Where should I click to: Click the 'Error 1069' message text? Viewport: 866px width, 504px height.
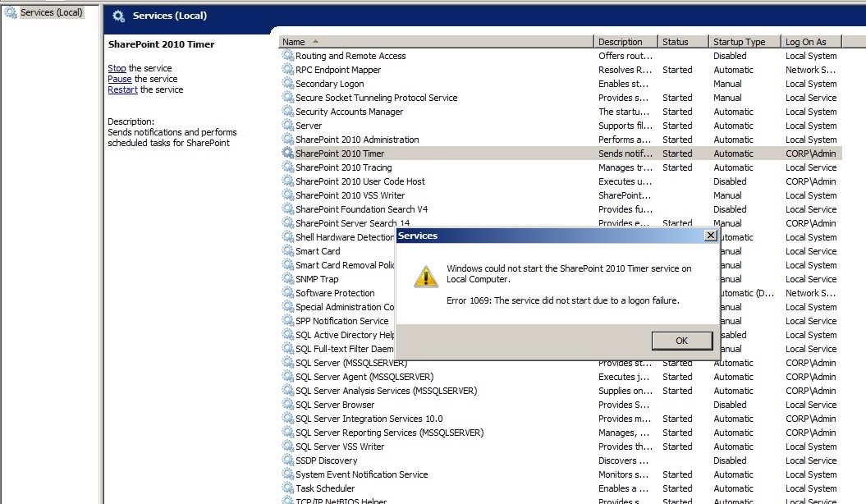(x=563, y=300)
